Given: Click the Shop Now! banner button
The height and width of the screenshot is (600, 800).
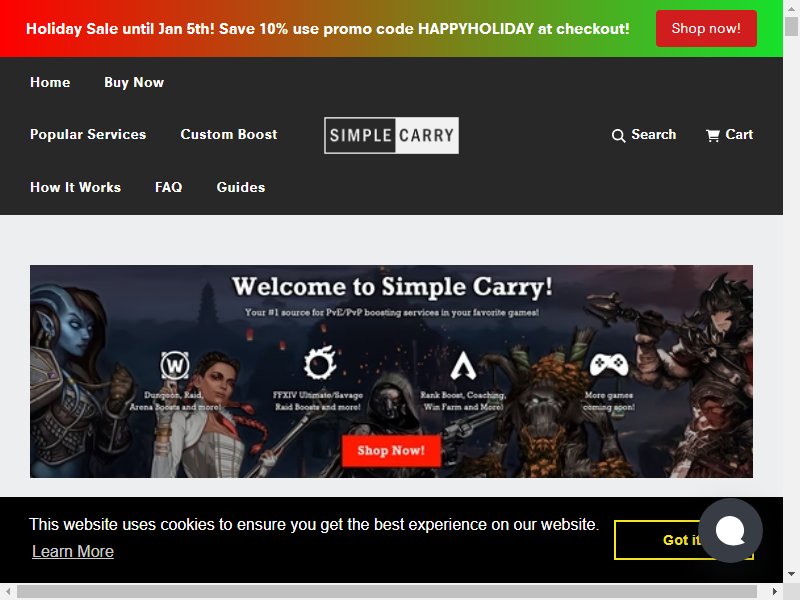Looking at the screenshot, I should coord(391,451).
